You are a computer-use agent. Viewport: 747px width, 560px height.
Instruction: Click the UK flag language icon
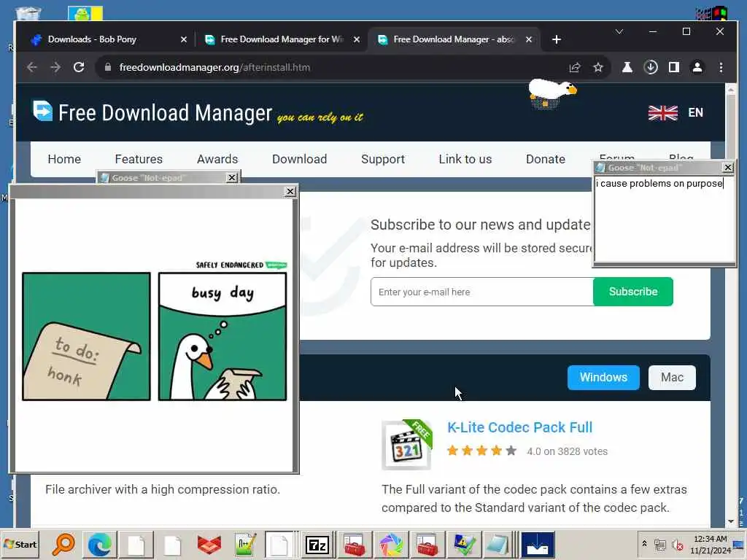tap(662, 113)
